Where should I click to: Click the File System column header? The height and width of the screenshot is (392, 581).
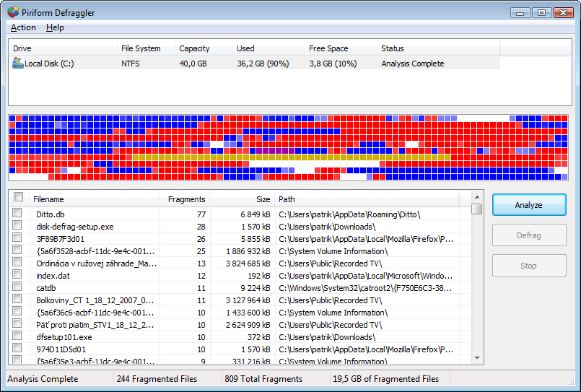[146, 48]
